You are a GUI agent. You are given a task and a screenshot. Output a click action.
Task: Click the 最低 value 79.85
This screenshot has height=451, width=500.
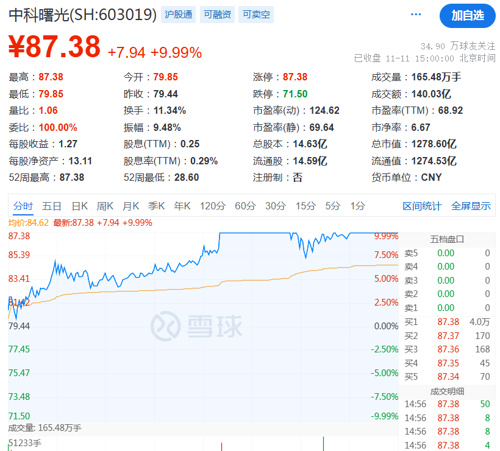click(51, 94)
